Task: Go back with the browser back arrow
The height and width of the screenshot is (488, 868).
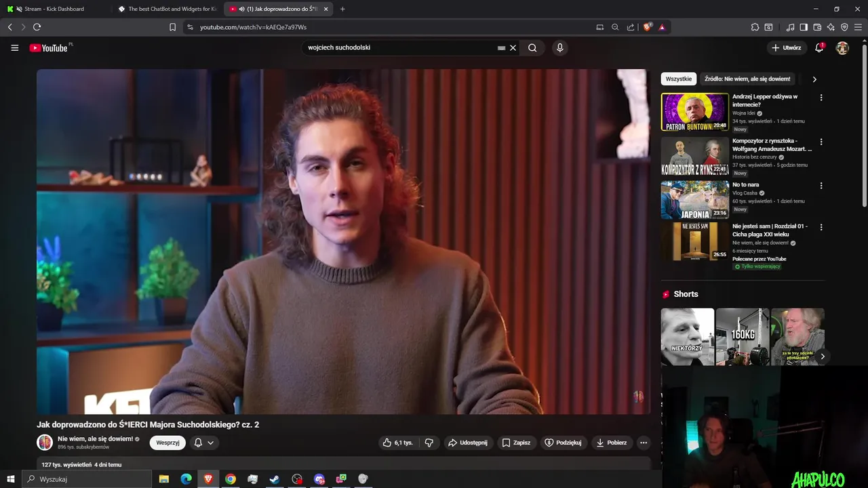Action: [9, 27]
